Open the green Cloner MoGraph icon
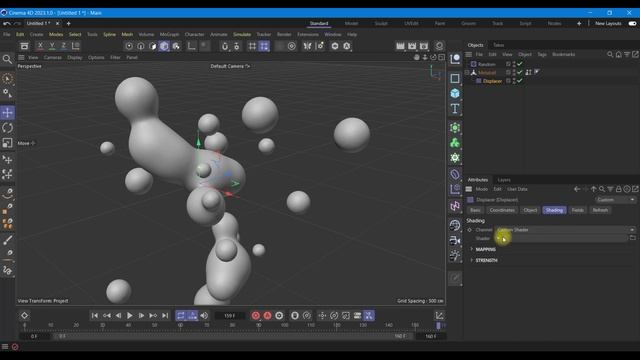 pos(455,143)
